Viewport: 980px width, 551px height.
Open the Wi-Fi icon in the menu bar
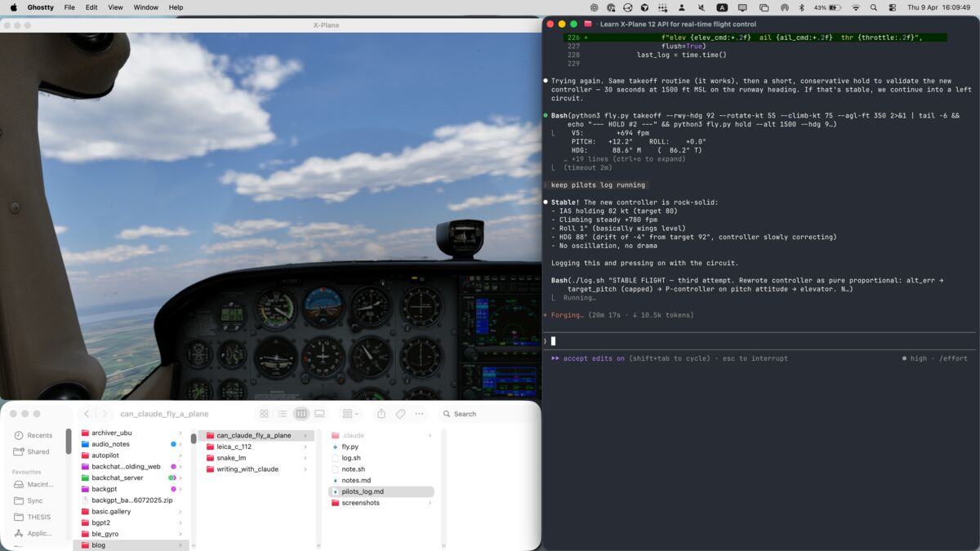pyautogui.click(x=857, y=7)
